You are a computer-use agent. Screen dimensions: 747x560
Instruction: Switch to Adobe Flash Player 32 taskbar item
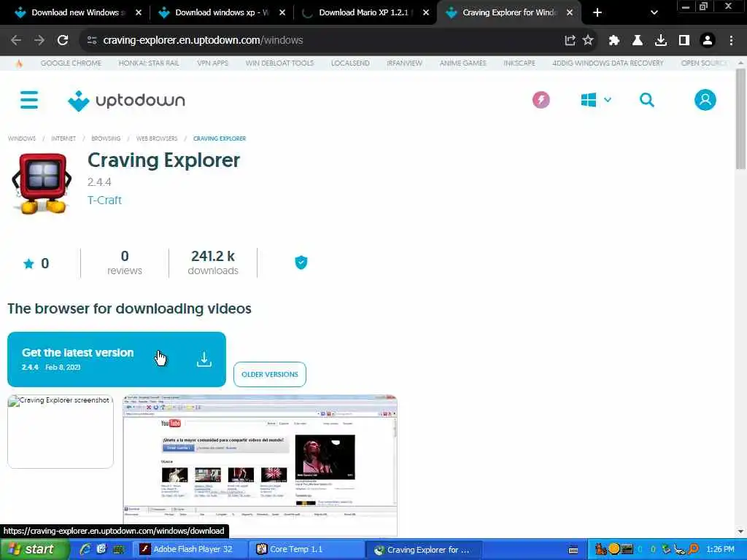190,550
